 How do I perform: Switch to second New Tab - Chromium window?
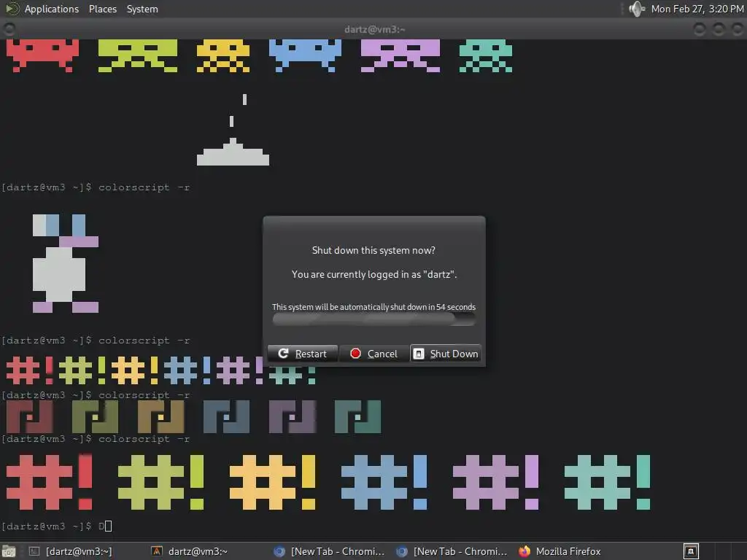452,551
